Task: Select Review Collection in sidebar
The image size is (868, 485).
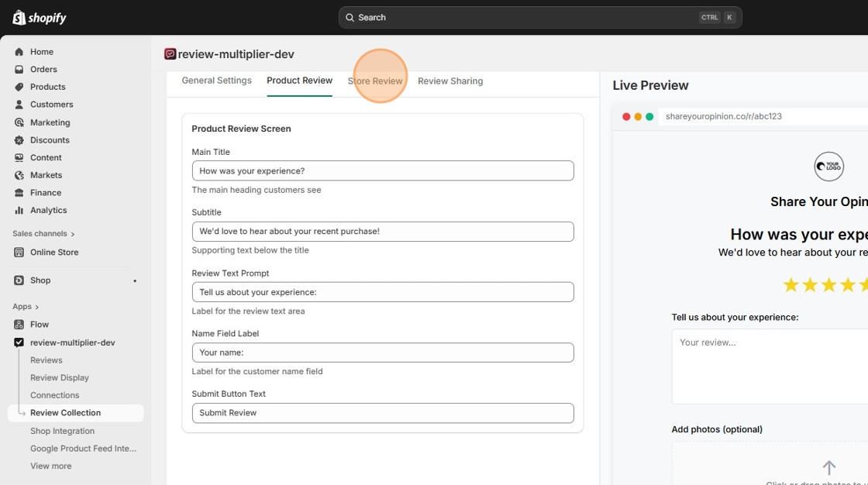Action: pos(75,413)
